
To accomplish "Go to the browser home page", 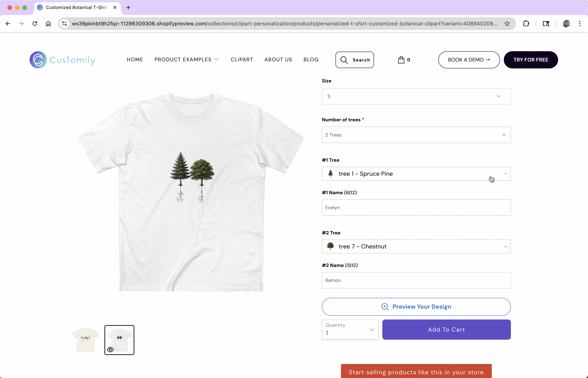I will (x=48, y=24).
